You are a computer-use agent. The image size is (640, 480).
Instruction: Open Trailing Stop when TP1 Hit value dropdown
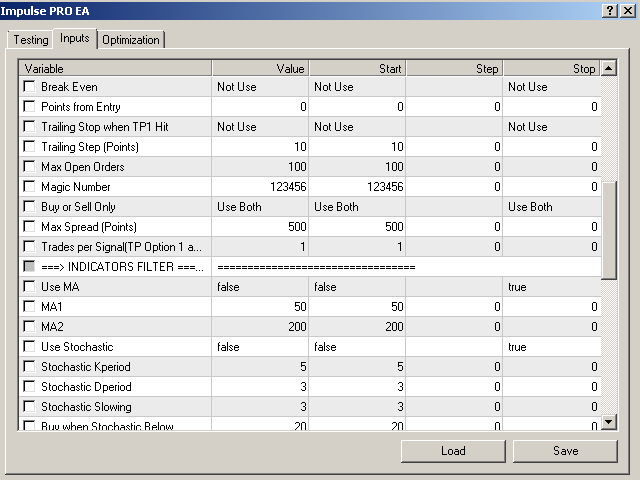[x=260, y=127]
